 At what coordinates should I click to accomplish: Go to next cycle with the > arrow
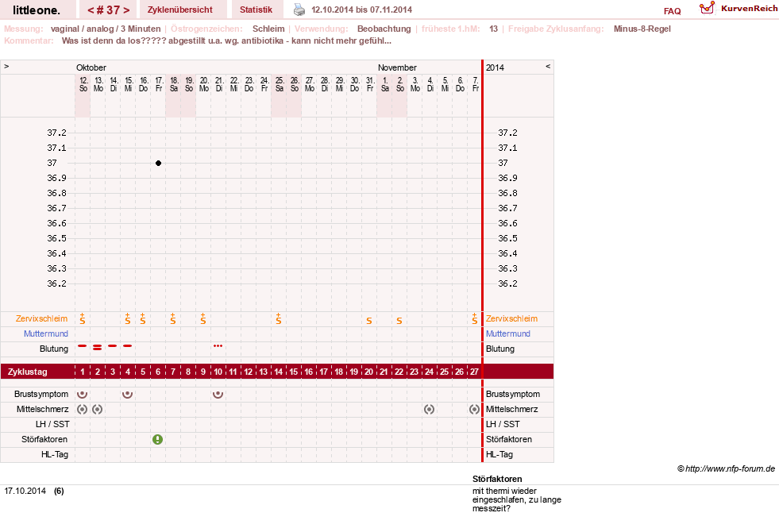[x=127, y=10]
